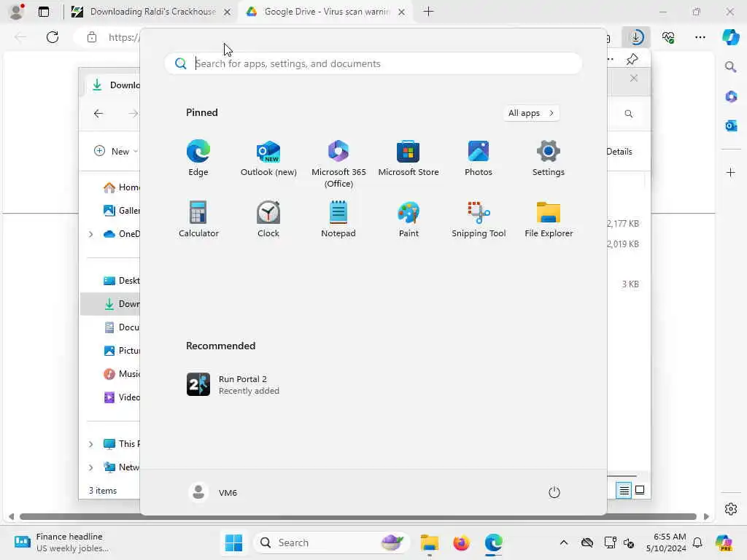Open the Finance headline widget
The width and height of the screenshot is (747, 560).
61,542
